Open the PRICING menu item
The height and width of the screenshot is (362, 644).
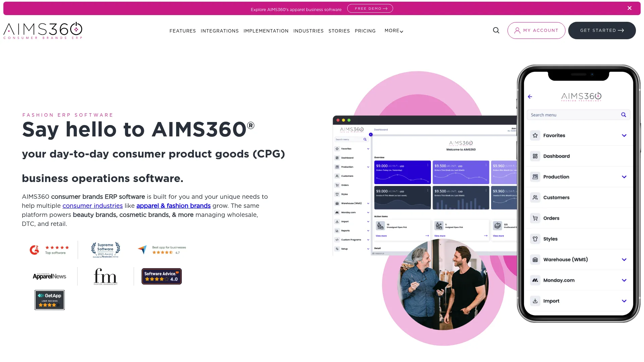click(365, 31)
